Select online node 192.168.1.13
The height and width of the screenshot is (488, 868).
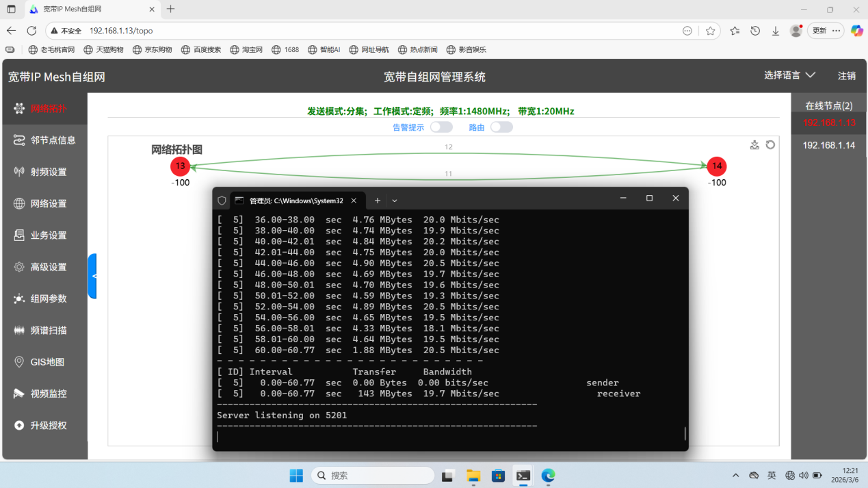pyautogui.click(x=829, y=123)
